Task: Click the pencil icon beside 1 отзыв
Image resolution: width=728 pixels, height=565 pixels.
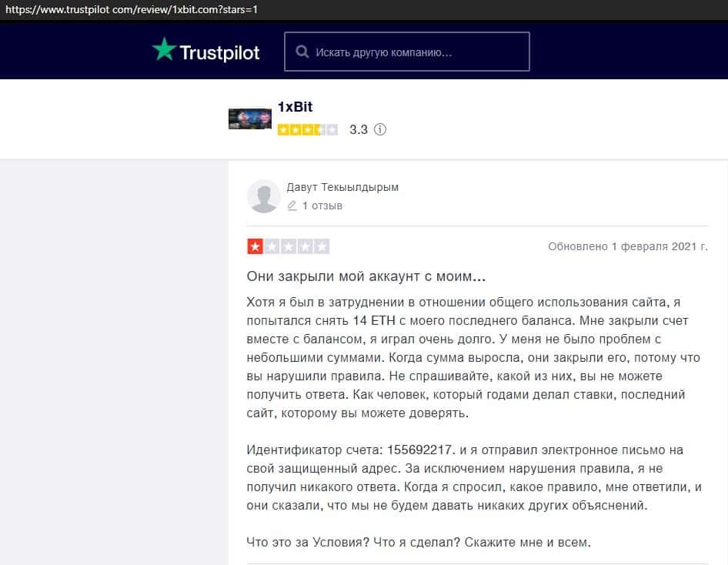Action: click(292, 206)
